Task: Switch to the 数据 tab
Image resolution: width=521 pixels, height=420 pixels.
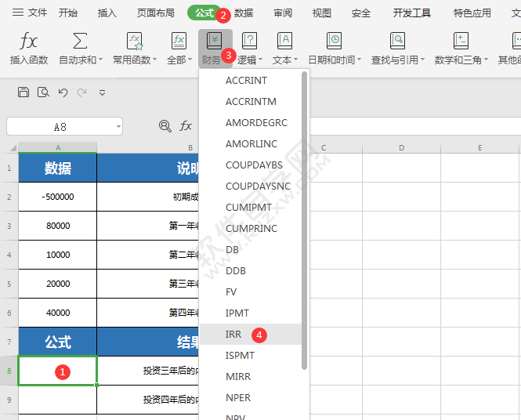Action: coord(244,13)
